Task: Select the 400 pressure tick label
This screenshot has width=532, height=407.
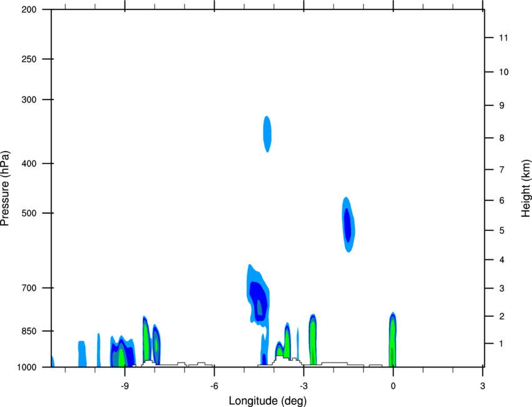Action: [x=29, y=163]
